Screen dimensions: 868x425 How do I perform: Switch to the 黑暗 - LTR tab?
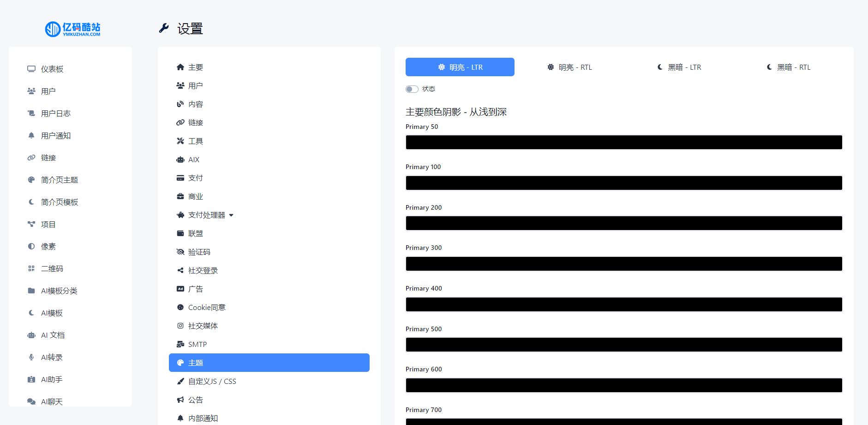pyautogui.click(x=679, y=67)
